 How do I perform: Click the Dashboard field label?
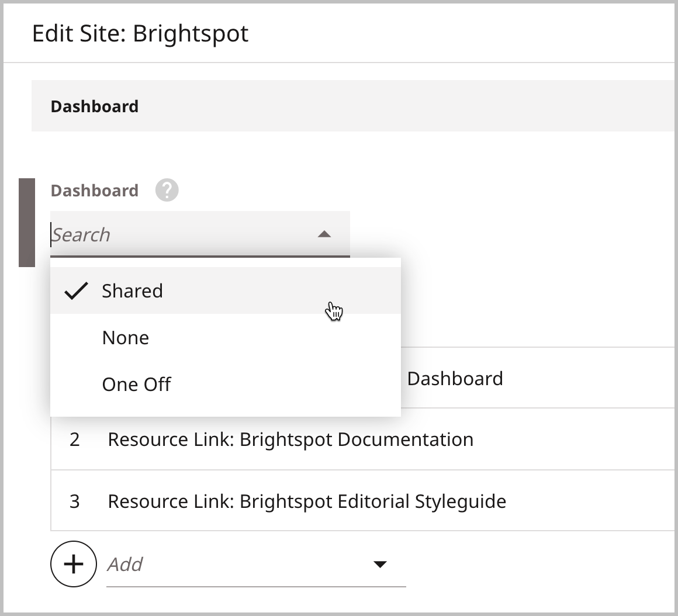tap(94, 191)
